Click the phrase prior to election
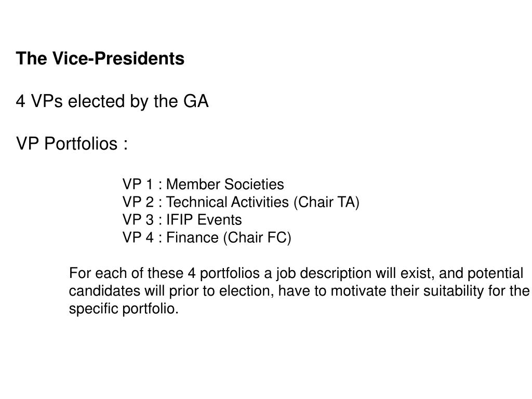The width and height of the screenshot is (532, 399). point(221,291)
